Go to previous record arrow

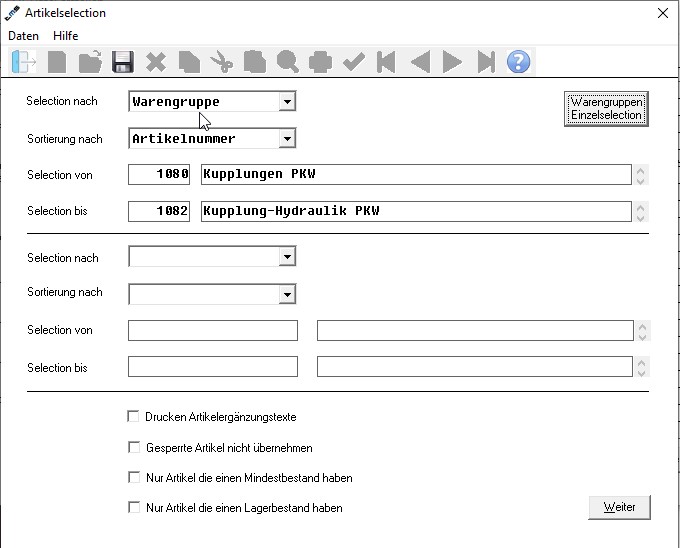(420, 62)
